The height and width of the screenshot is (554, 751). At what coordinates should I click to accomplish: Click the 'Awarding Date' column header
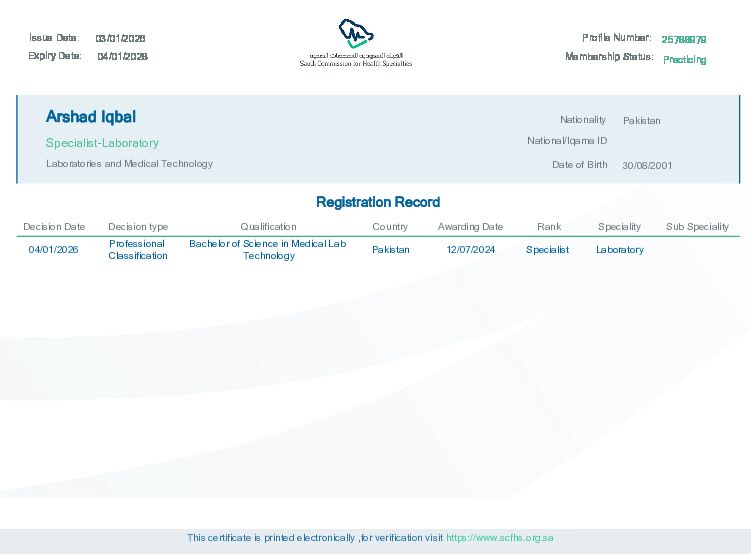coord(470,227)
